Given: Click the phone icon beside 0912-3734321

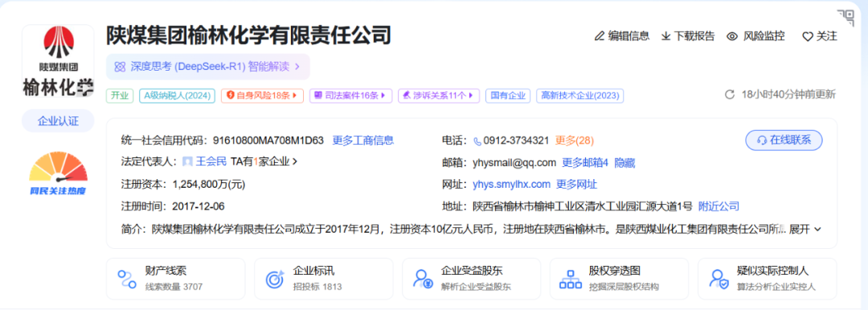Looking at the screenshot, I should tap(477, 141).
